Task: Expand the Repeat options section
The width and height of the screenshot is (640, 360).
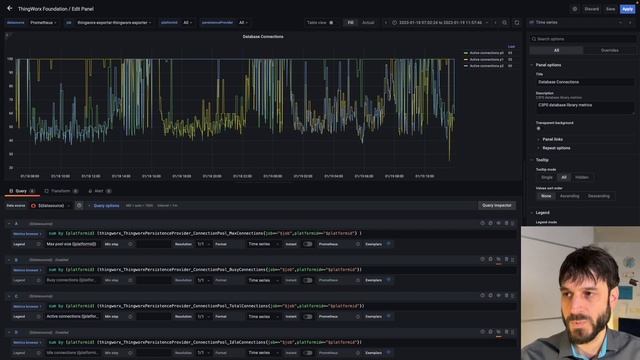Action: [x=556, y=148]
